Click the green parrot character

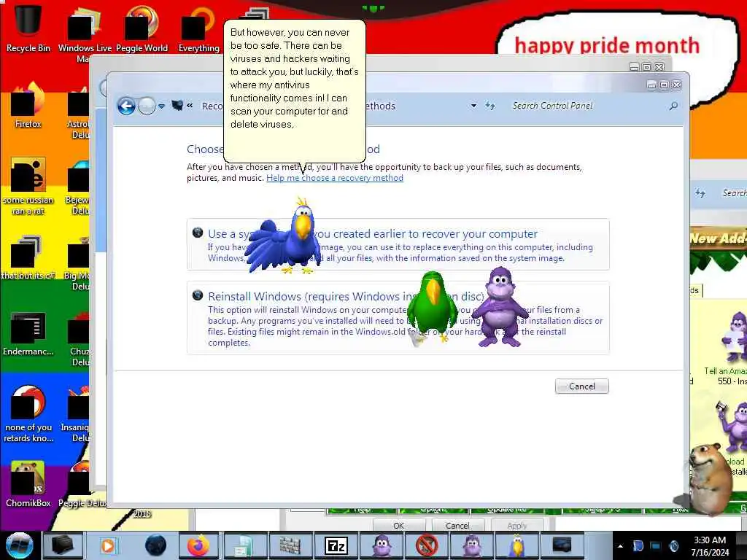(431, 307)
